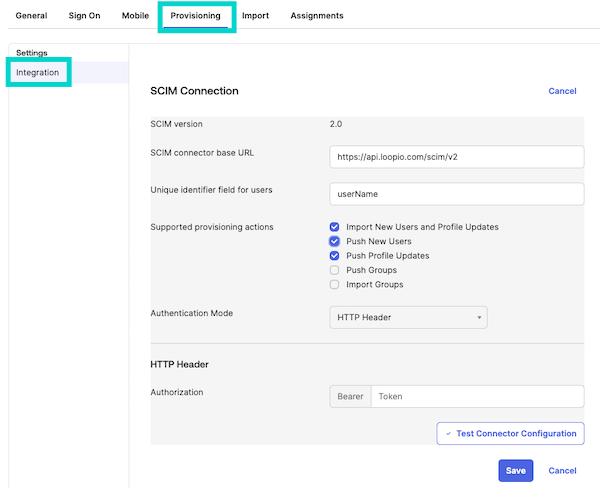Click the Supported provisioning actions label
Image resolution: width=600 pixels, height=488 pixels.
point(212,227)
